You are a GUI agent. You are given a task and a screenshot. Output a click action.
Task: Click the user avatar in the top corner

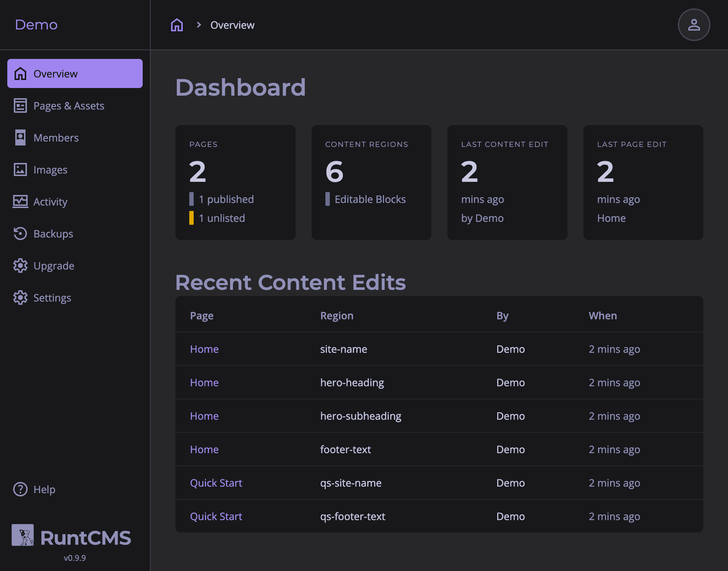tap(693, 25)
